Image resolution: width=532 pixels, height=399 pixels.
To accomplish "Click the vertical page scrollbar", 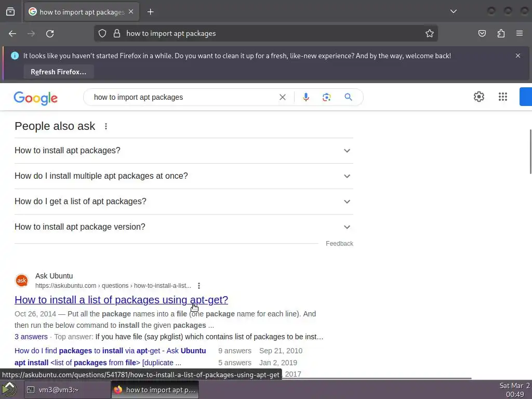I will 530,152.
